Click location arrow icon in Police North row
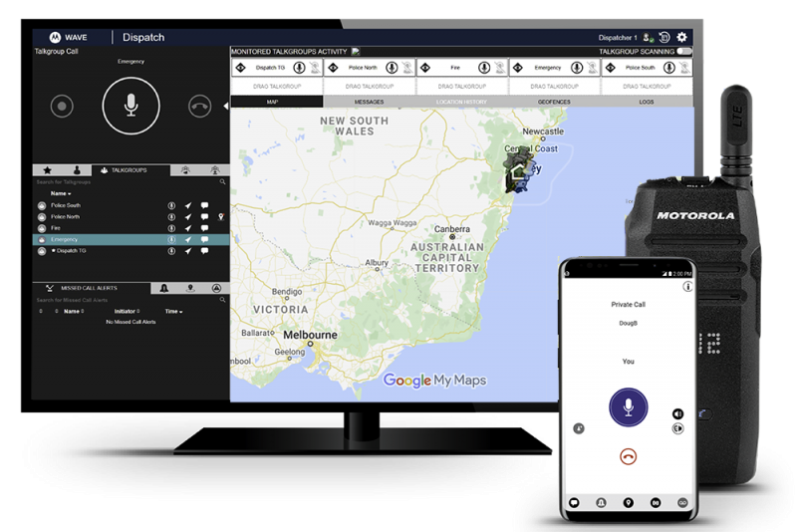The image size is (797, 532). (188, 217)
